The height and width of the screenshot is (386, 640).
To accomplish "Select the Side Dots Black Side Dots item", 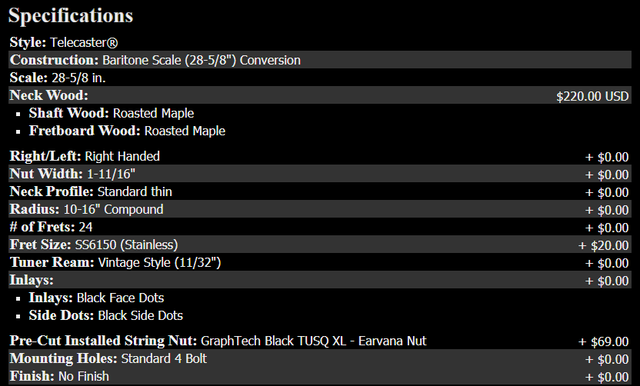I will (x=106, y=315).
